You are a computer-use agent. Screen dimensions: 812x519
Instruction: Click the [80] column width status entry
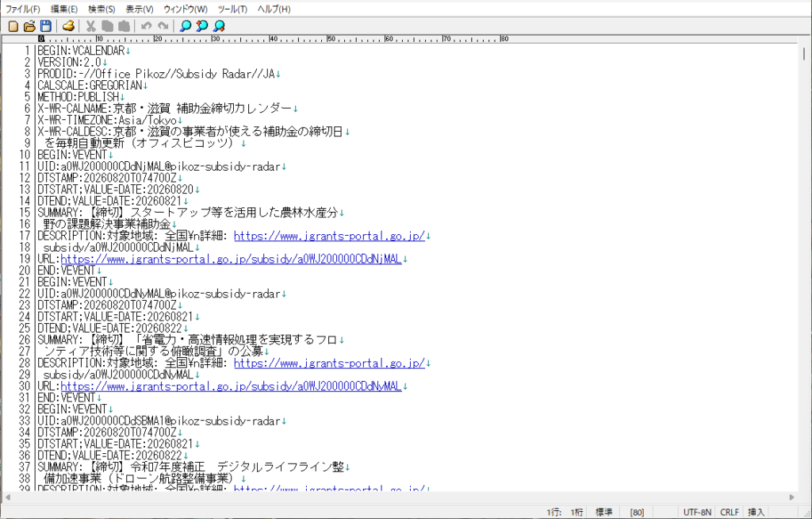637,513
